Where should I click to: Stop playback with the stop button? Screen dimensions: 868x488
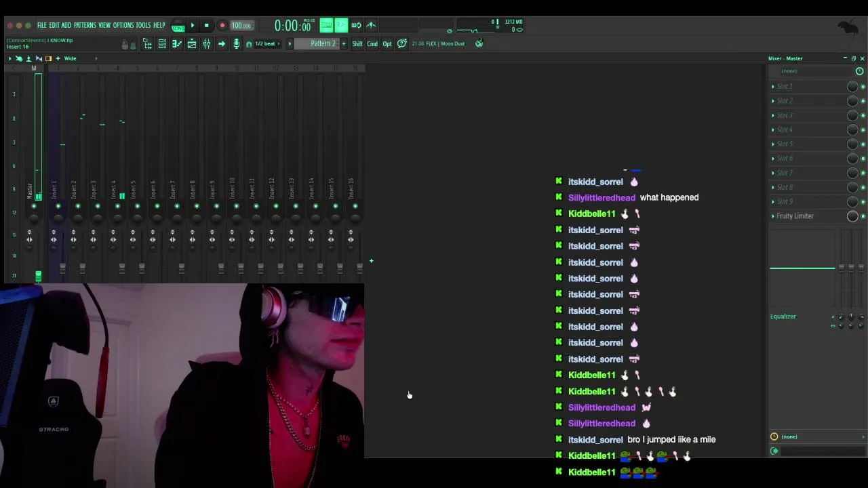pyautogui.click(x=207, y=26)
